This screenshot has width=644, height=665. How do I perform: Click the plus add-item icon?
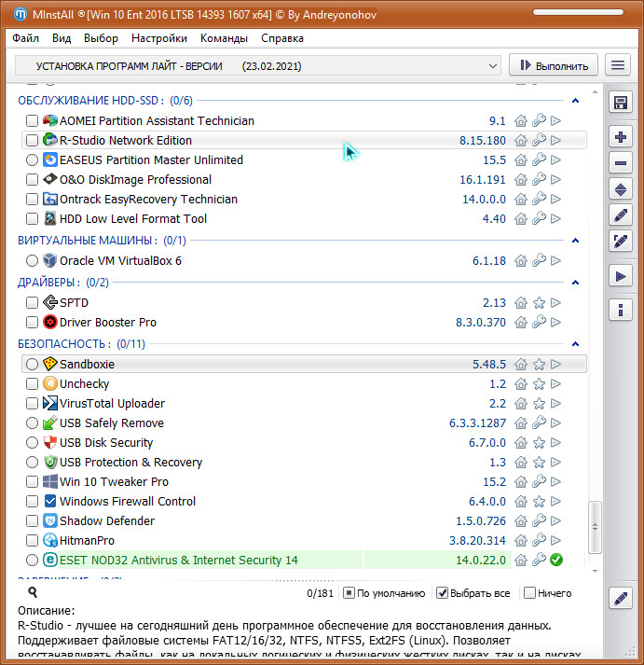[621, 137]
